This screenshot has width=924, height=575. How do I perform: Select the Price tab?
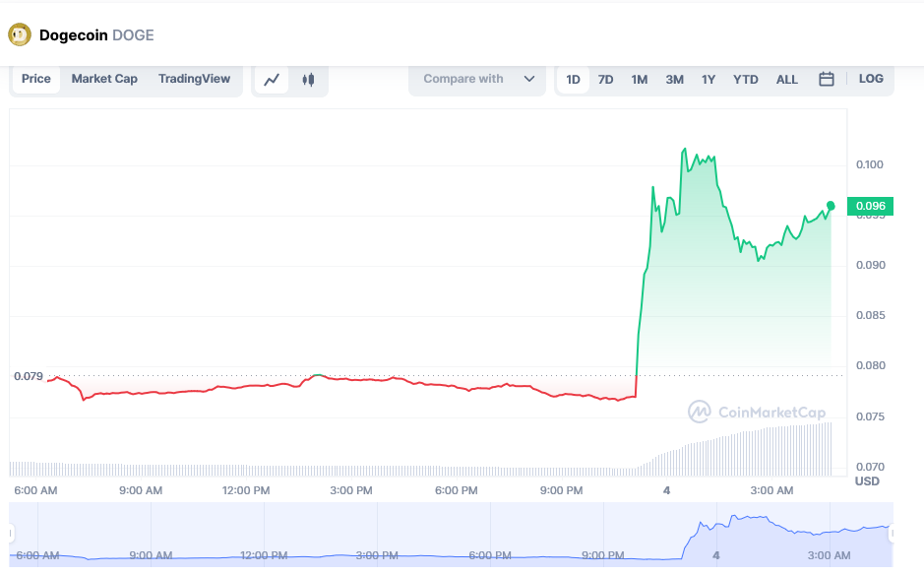[36, 79]
